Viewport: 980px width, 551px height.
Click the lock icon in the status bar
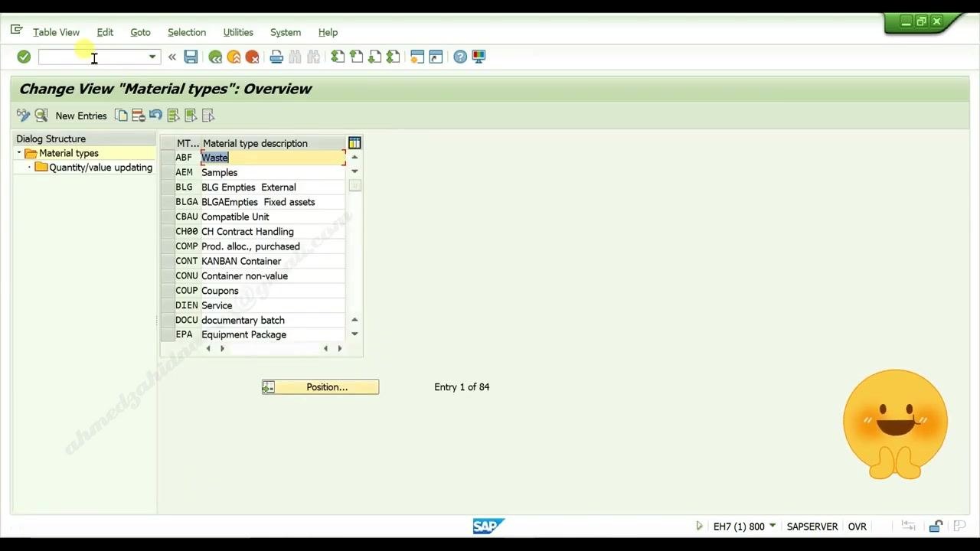(x=936, y=527)
